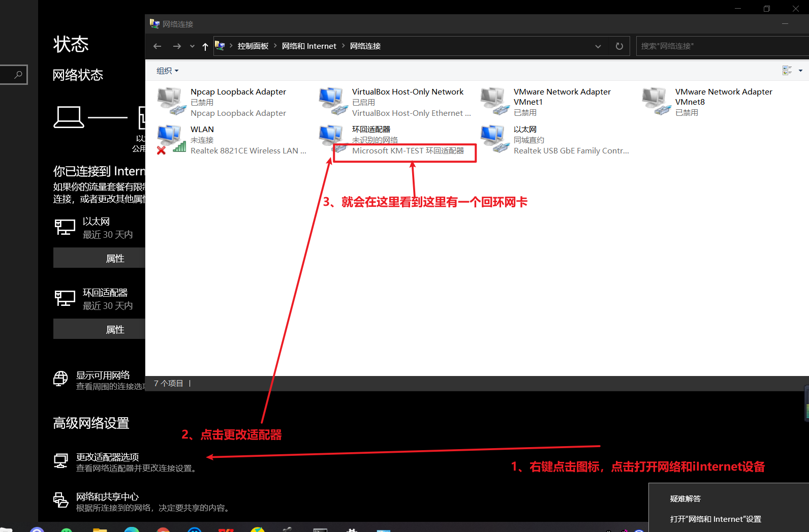809x532 pixels.
Task: Click the 网络连接 breadcrumb
Action: [x=365, y=46]
